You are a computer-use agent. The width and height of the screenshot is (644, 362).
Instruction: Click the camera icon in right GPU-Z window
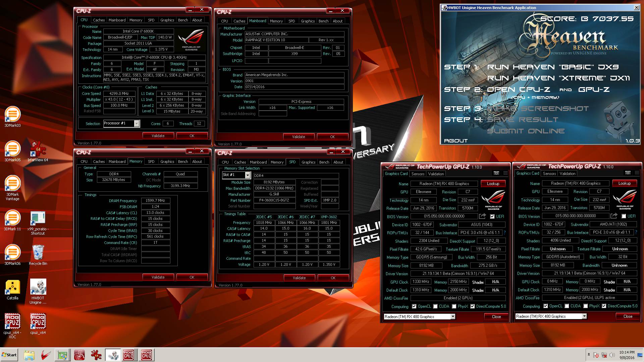click(x=628, y=173)
